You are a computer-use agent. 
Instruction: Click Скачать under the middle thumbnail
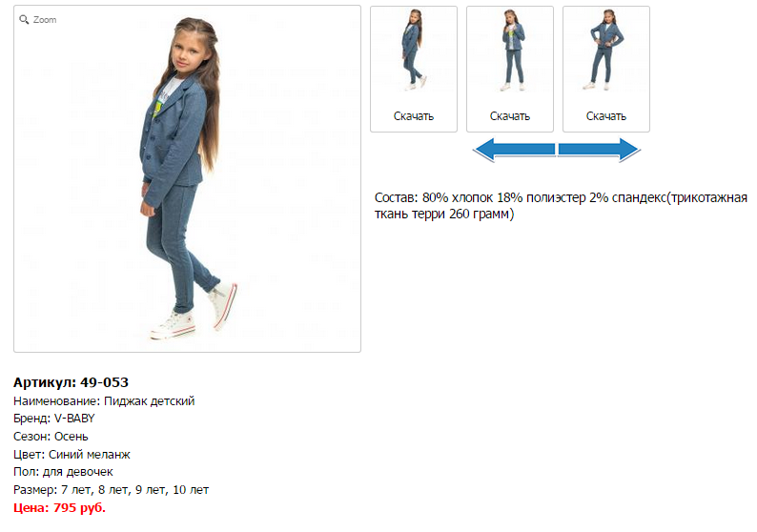tap(510, 116)
